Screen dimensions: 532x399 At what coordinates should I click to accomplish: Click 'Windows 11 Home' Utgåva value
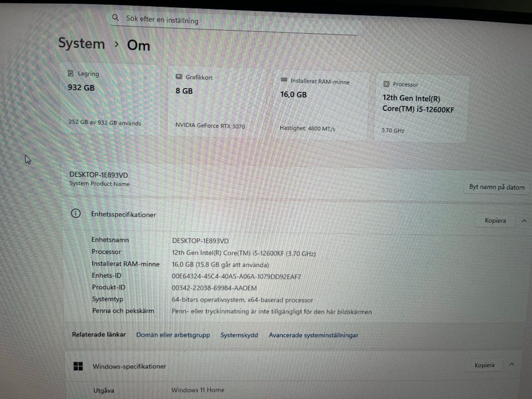pos(198,390)
